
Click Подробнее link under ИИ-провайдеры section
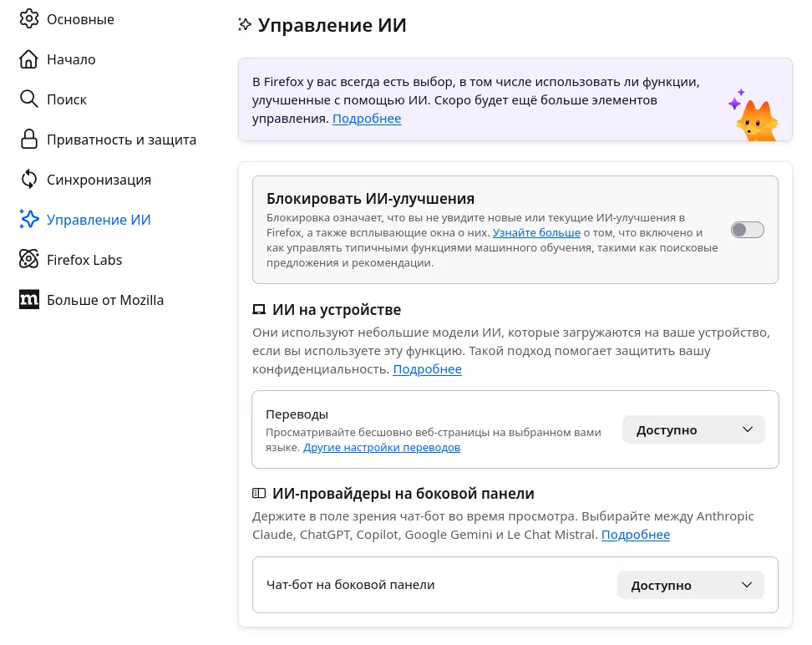pos(636,535)
